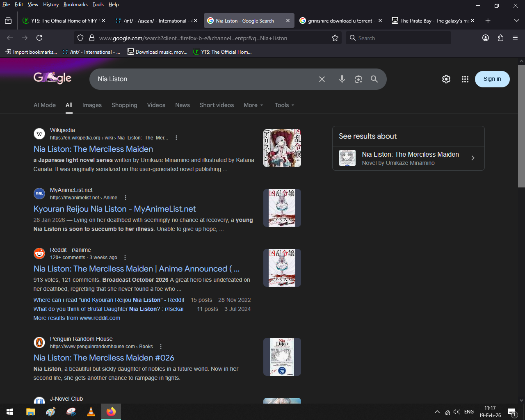Open Kyouran Reijou Nia Liston MyAnimeList link
The height and width of the screenshot is (420, 525).
click(x=114, y=209)
